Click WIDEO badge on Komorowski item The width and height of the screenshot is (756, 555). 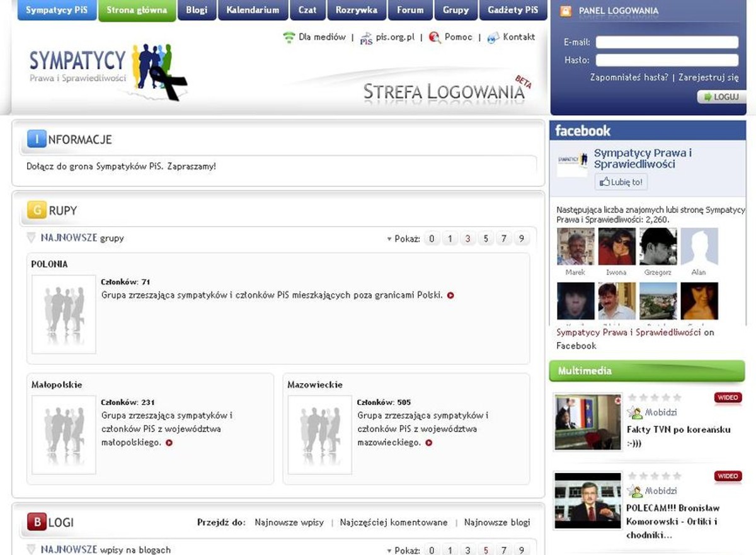(x=728, y=476)
